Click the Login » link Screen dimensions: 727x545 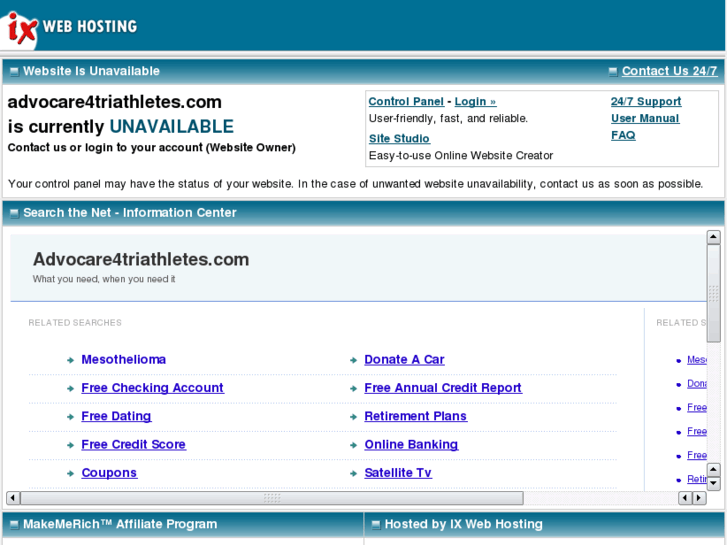coord(475,102)
